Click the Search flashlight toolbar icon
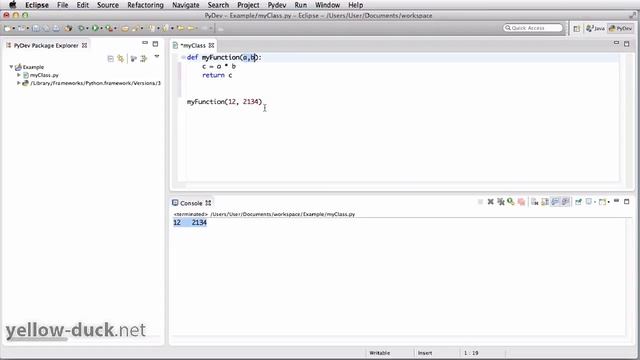 tap(135, 28)
